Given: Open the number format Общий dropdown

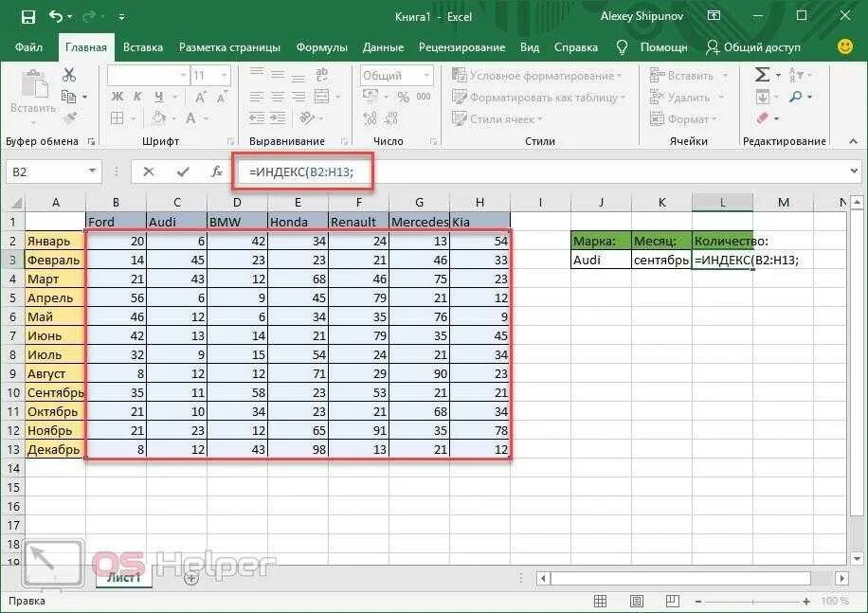Looking at the screenshot, I should click(x=426, y=75).
